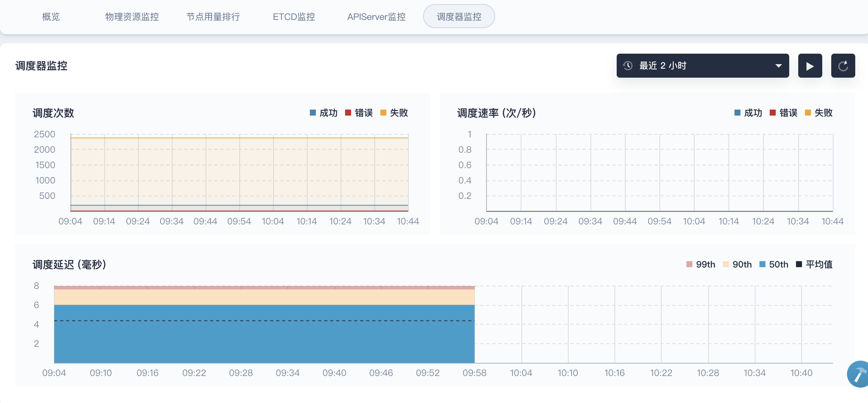Toggle 成功 legend in 调度次数 chart
This screenshot has height=403, width=868.
(x=324, y=113)
